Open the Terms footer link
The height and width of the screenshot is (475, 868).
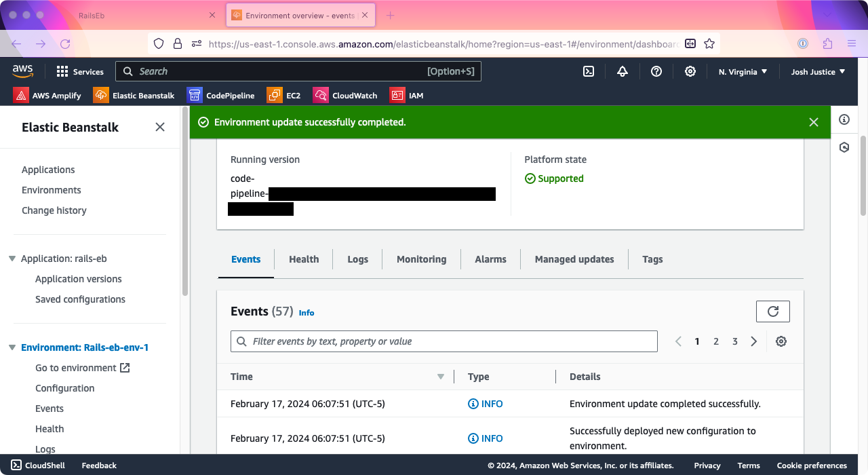(749, 465)
